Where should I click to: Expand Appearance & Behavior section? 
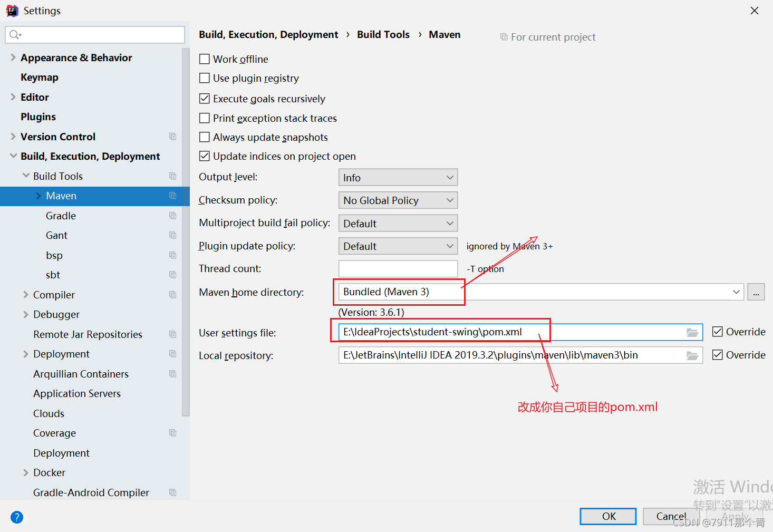(13, 57)
